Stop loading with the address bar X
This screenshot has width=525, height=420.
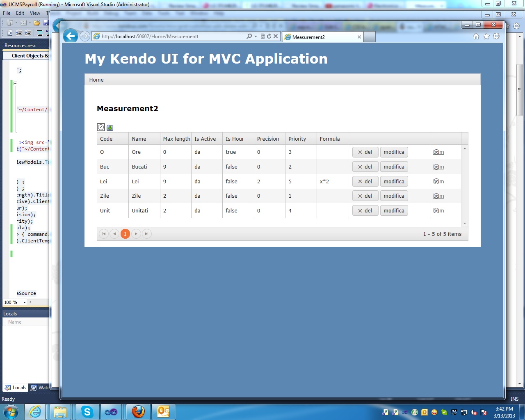276,37
